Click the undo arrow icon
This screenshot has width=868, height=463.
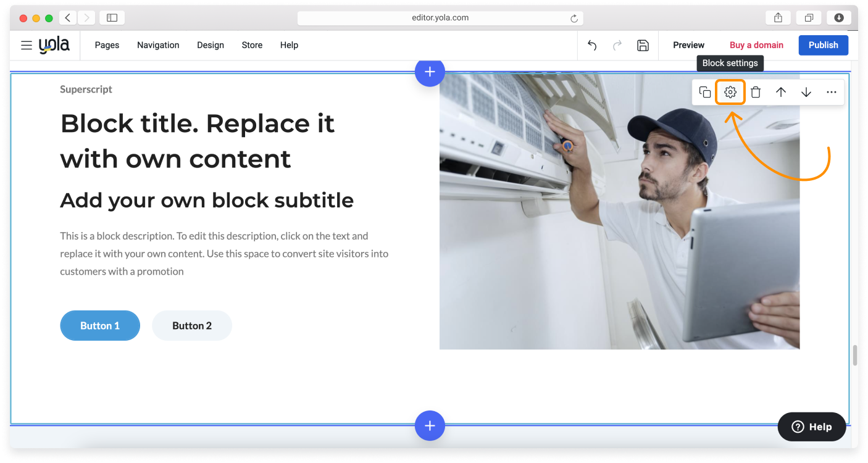coord(592,45)
